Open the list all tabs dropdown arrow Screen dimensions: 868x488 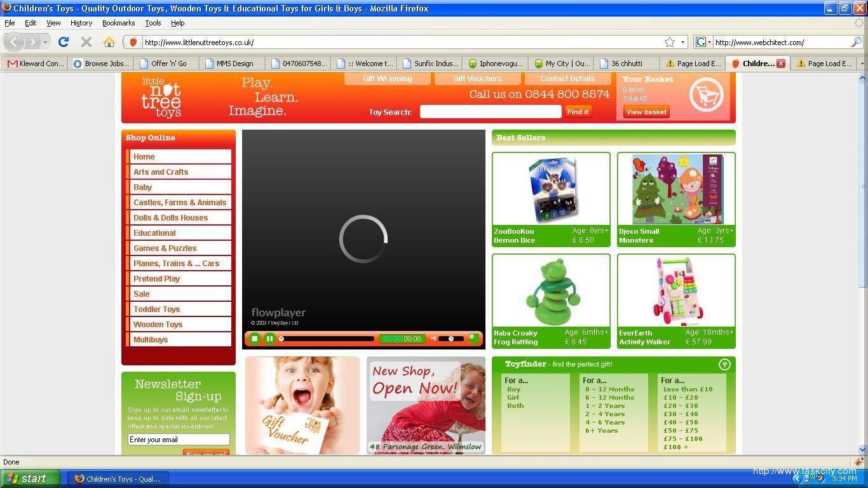pos(862,64)
